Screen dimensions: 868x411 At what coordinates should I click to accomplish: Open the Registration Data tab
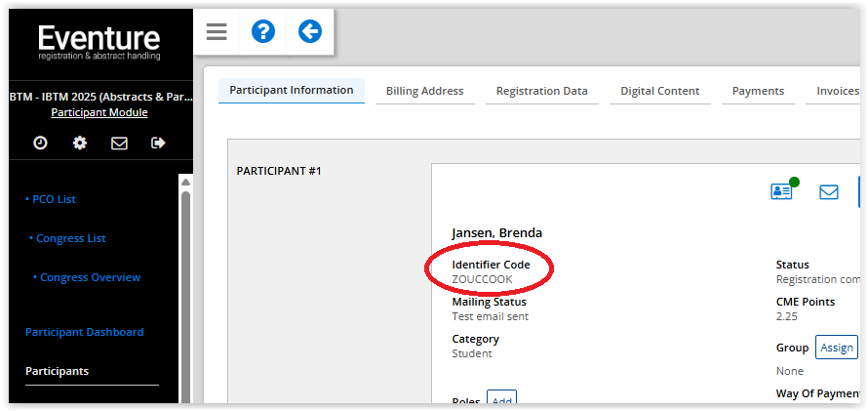pos(541,91)
